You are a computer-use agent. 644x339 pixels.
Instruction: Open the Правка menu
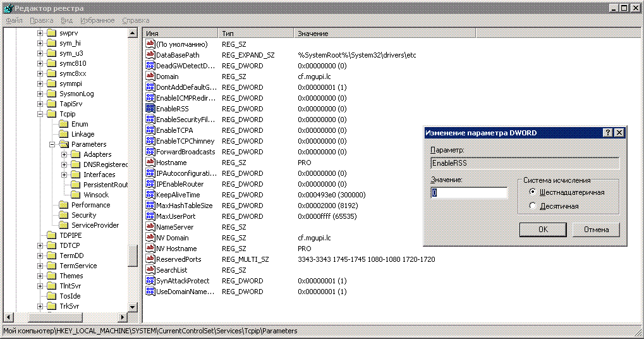click(x=42, y=20)
